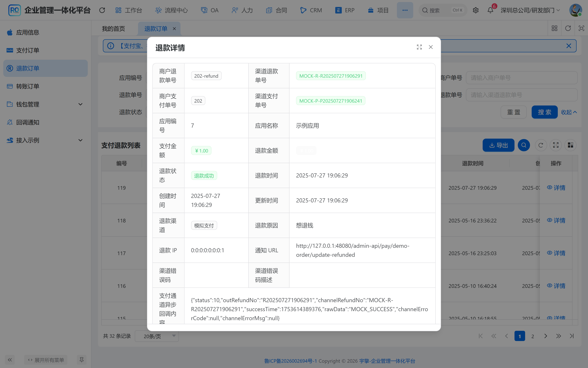This screenshot has height=368, width=588.
Task: Close the 退款订单 tab
Action: [174, 29]
